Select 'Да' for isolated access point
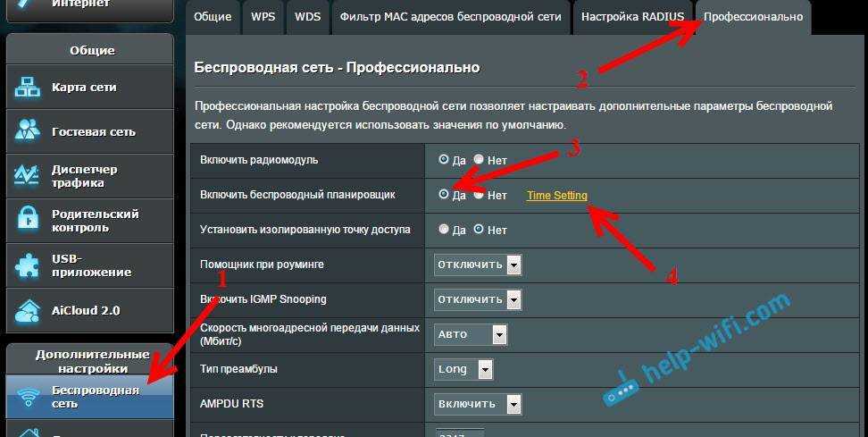 pos(444,230)
